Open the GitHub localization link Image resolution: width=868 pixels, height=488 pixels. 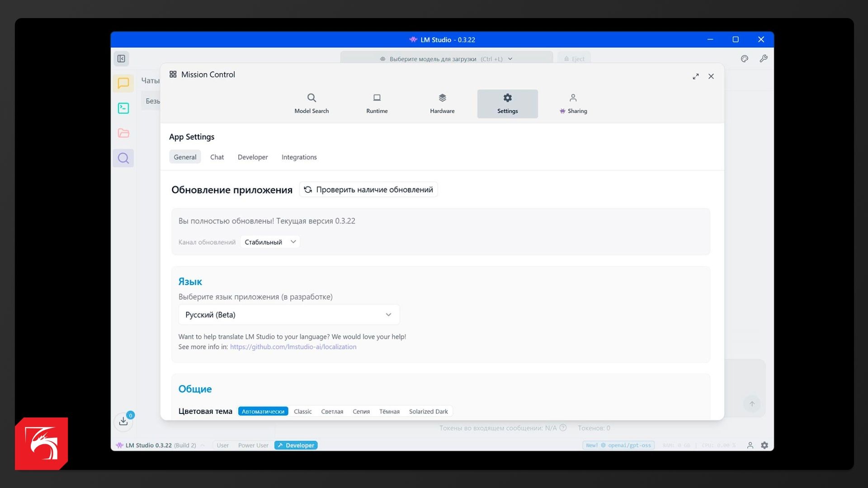click(x=293, y=347)
